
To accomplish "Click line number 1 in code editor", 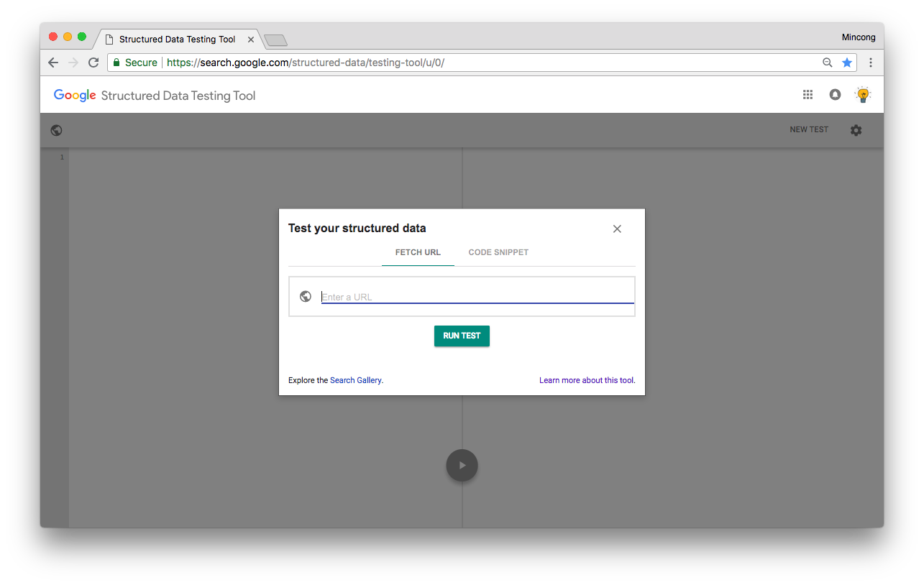I will pyautogui.click(x=62, y=157).
